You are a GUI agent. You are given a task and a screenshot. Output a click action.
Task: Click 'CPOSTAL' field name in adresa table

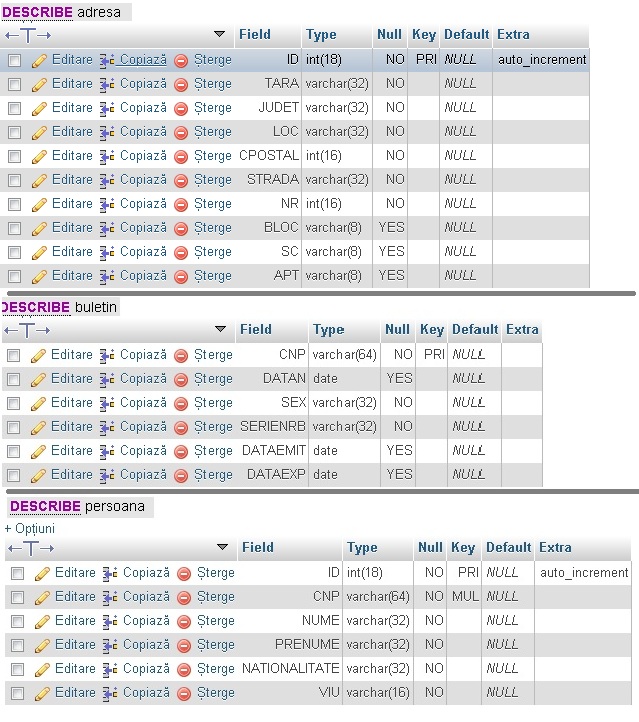269,156
